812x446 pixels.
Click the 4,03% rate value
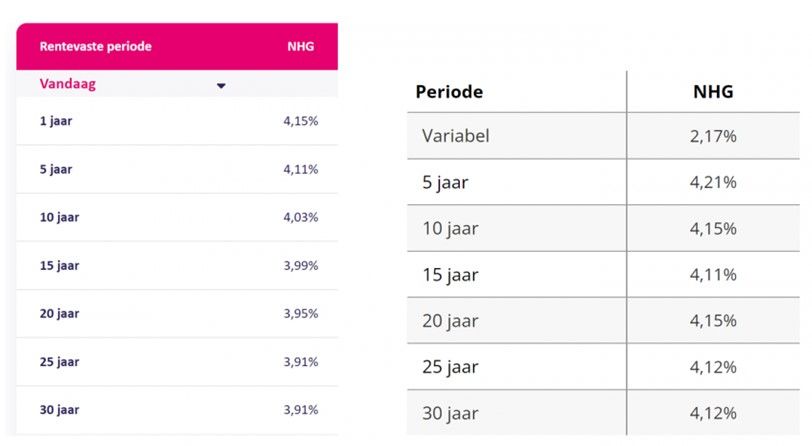coord(300,218)
